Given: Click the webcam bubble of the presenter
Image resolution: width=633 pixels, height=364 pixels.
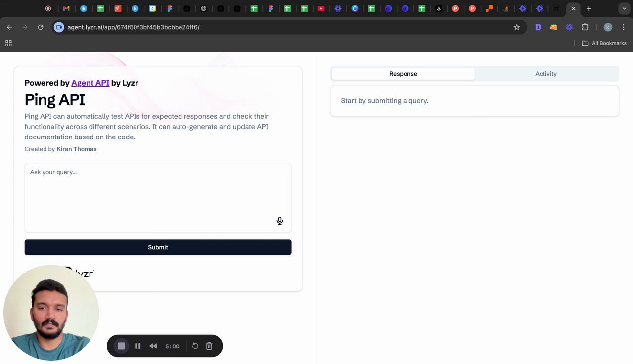Looking at the screenshot, I should pyautogui.click(x=51, y=313).
